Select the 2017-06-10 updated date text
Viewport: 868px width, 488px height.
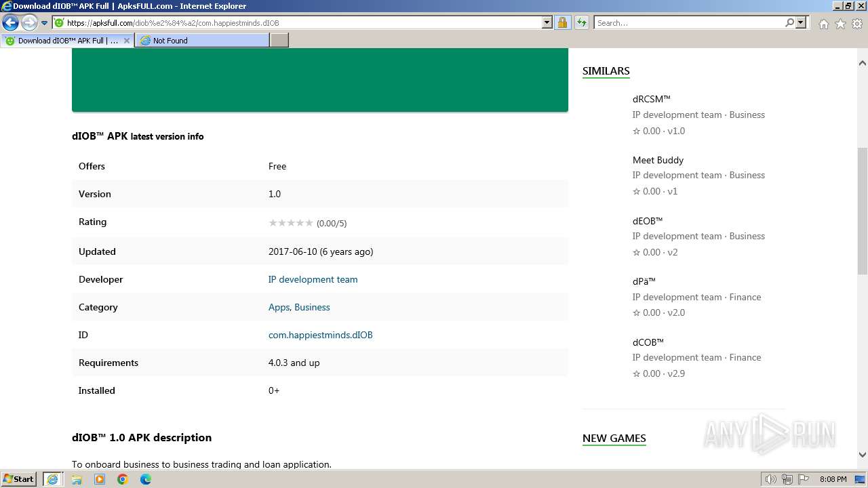[x=321, y=251]
